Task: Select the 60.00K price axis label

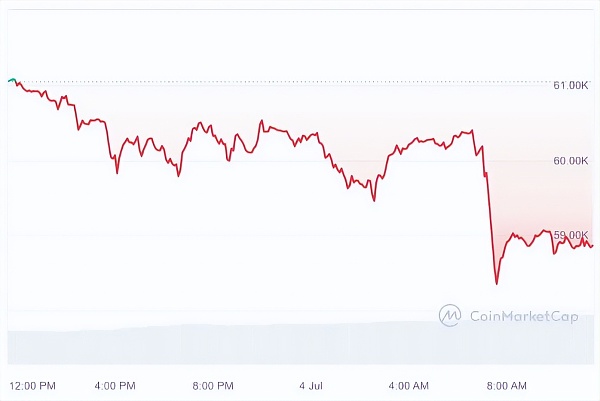Action: [570, 161]
